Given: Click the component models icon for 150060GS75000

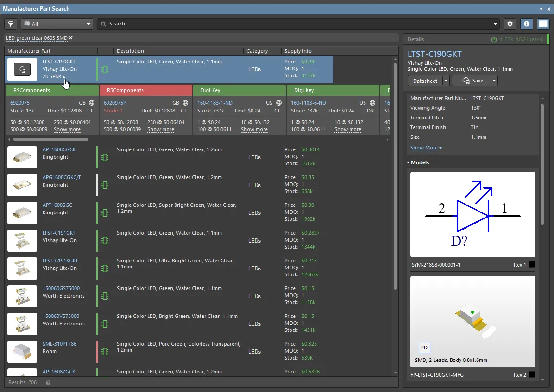Looking at the screenshot, I should [105, 296].
